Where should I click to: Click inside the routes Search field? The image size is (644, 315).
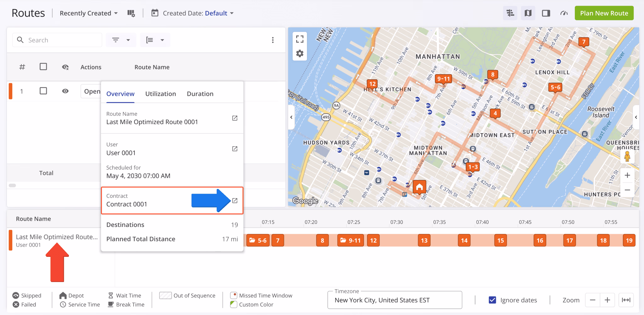click(57, 40)
